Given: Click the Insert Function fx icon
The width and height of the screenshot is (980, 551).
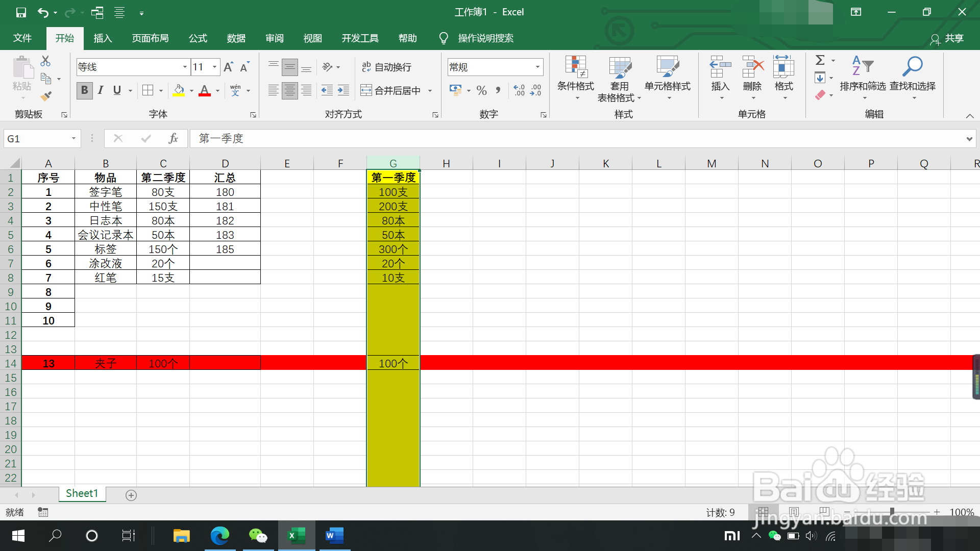Looking at the screenshot, I should (173, 139).
